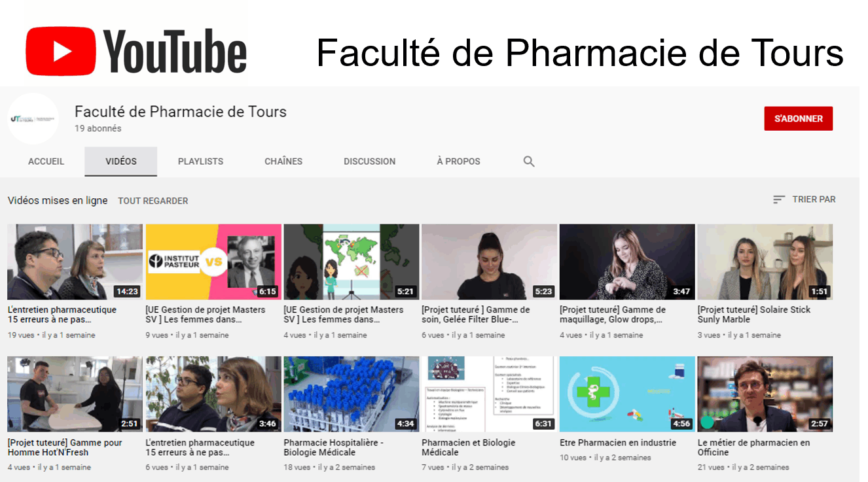Open title Etre Pharmacien en industrie

pyautogui.click(x=618, y=443)
